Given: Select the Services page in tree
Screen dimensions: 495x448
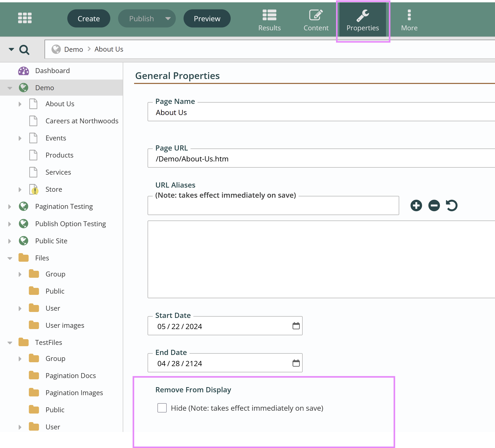Looking at the screenshot, I should (x=58, y=172).
